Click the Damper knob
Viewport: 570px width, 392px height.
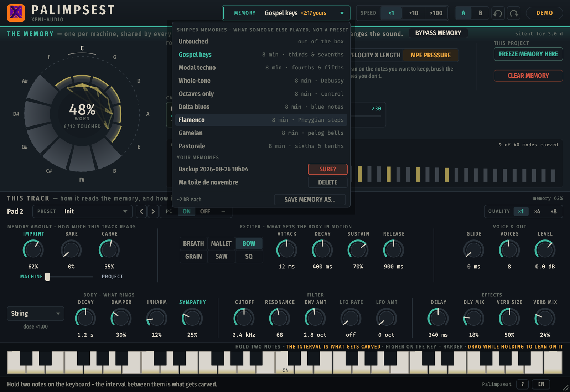coord(121,318)
